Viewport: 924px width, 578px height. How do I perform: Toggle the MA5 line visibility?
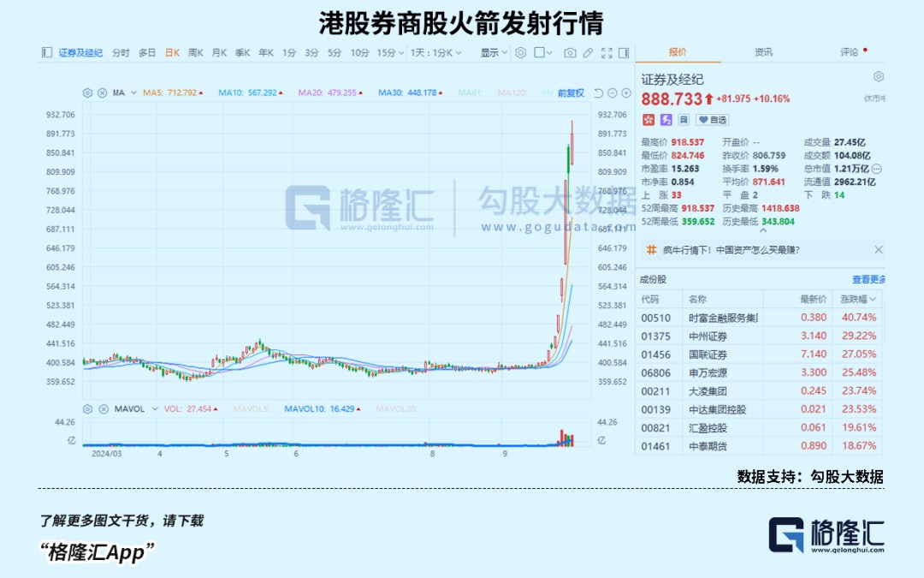tap(173, 92)
